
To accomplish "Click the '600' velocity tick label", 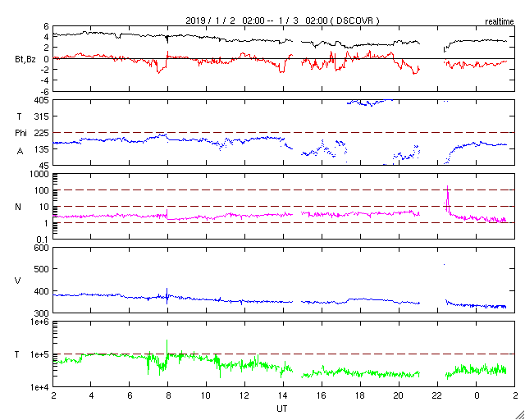I will click(42, 248).
